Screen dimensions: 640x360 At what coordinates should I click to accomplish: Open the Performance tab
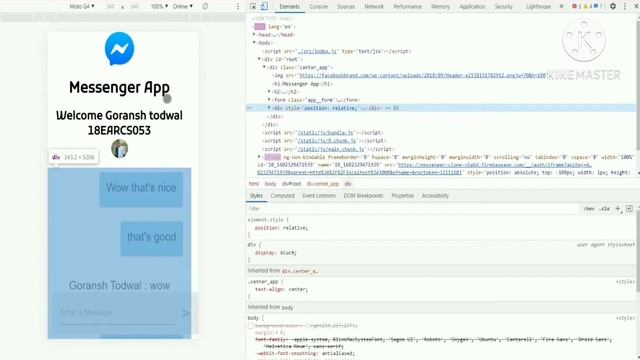pyautogui.click(x=407, y=7)
